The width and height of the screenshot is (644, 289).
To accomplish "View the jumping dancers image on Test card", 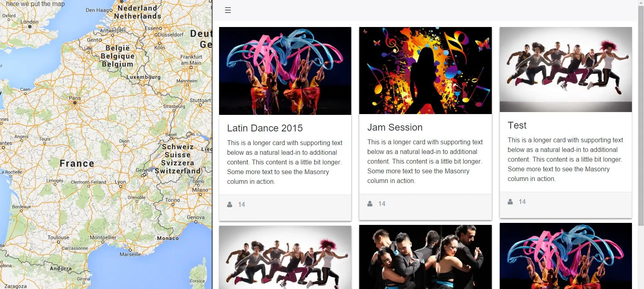I will tap(566, 69).
